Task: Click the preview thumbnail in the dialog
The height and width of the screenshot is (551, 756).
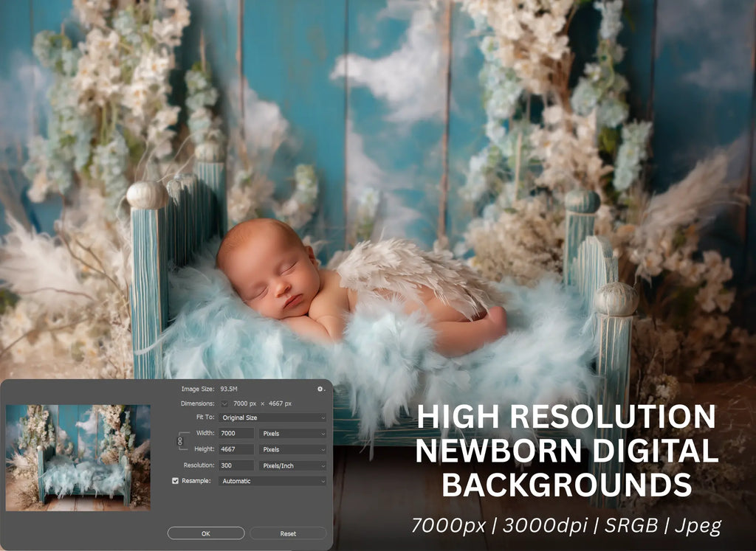Action: (78, 457)
